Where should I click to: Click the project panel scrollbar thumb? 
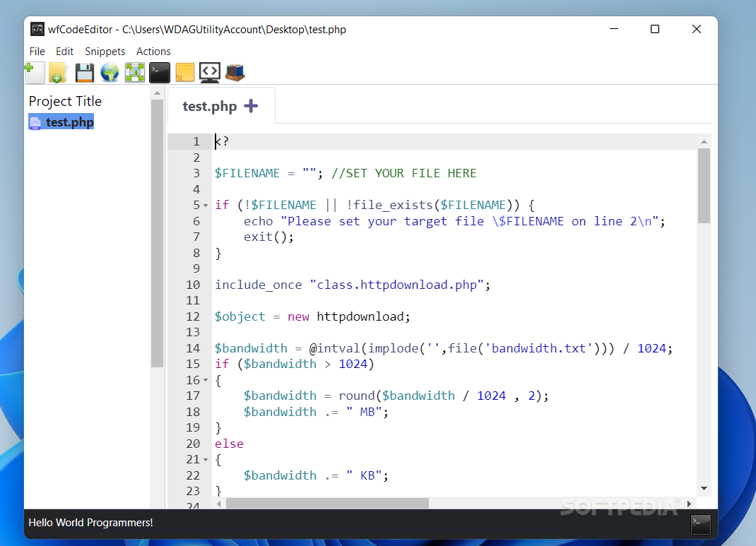(157, 233)
